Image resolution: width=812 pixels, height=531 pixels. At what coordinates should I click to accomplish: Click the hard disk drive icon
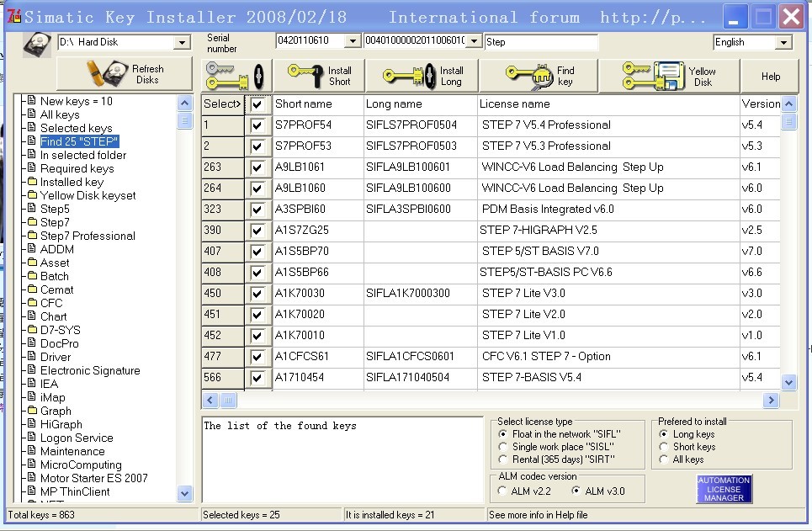[x=37, y=43]
